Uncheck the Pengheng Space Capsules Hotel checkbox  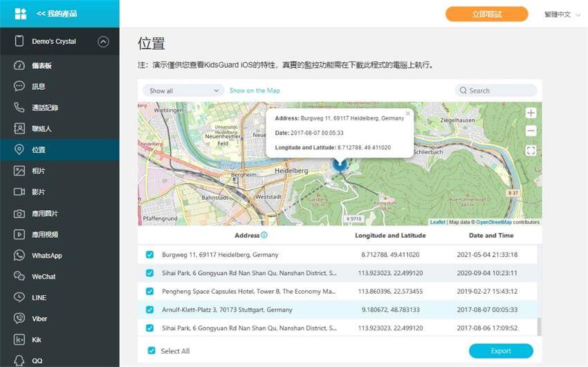click(149, 292)
